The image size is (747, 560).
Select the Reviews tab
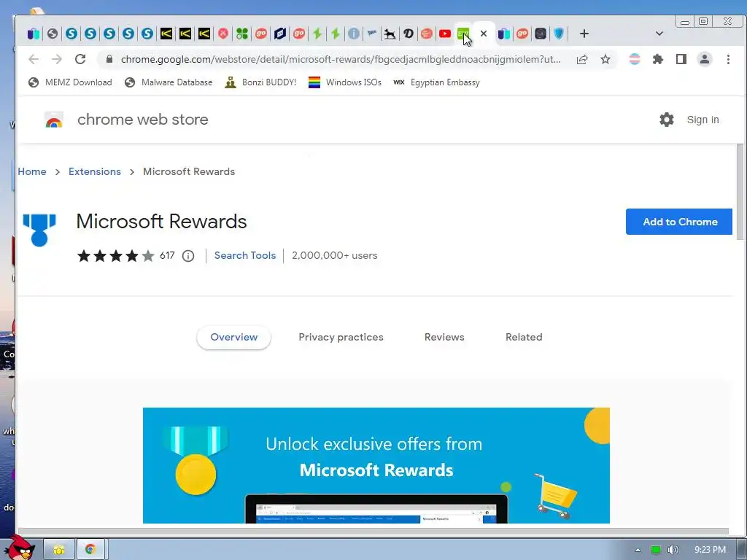pyautogui.click(x=444, y=337)
